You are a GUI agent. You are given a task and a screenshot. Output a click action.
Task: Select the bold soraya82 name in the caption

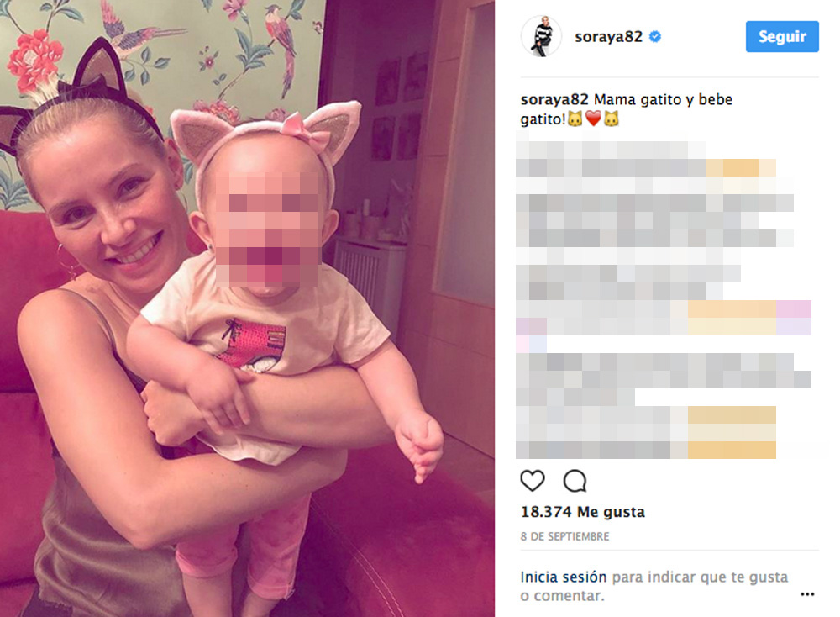click(x=554, y=100)
